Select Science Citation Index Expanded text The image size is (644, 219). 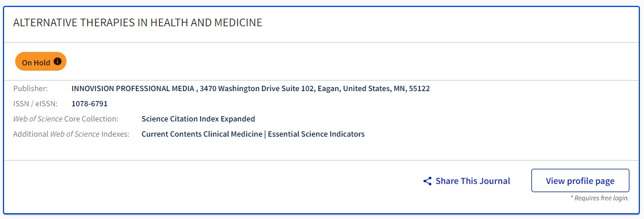[198, 119]
